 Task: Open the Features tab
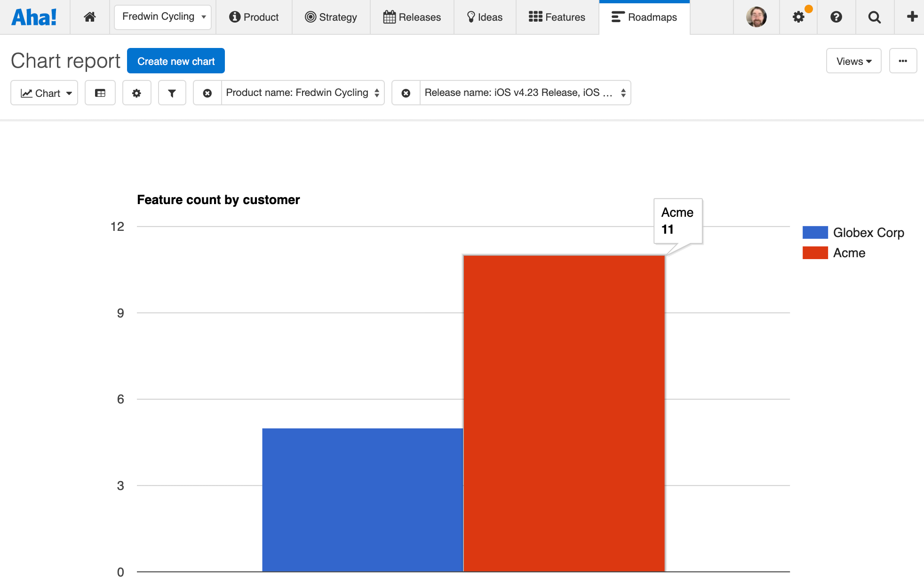tap(557, 17)
